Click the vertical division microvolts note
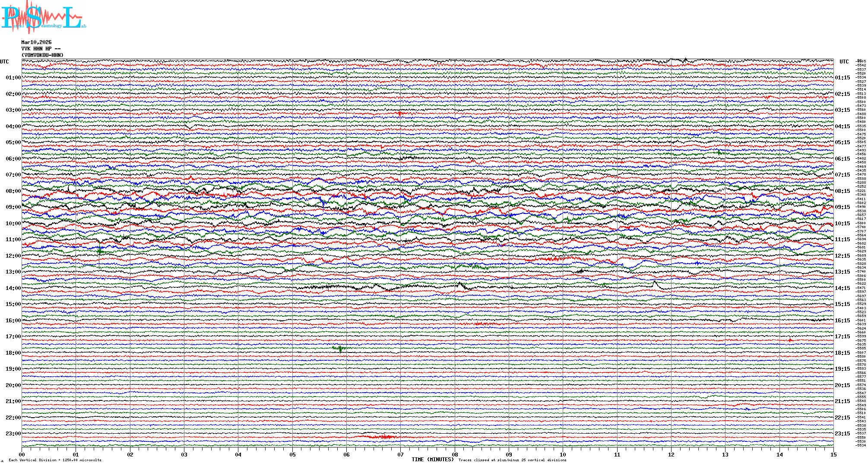Screen dimensions: 868x466 [55, 460]
